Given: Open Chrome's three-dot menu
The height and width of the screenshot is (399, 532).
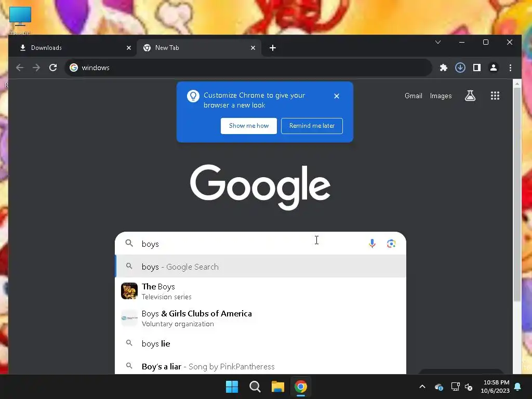Looking at the screenshot, I should point(510,68).
